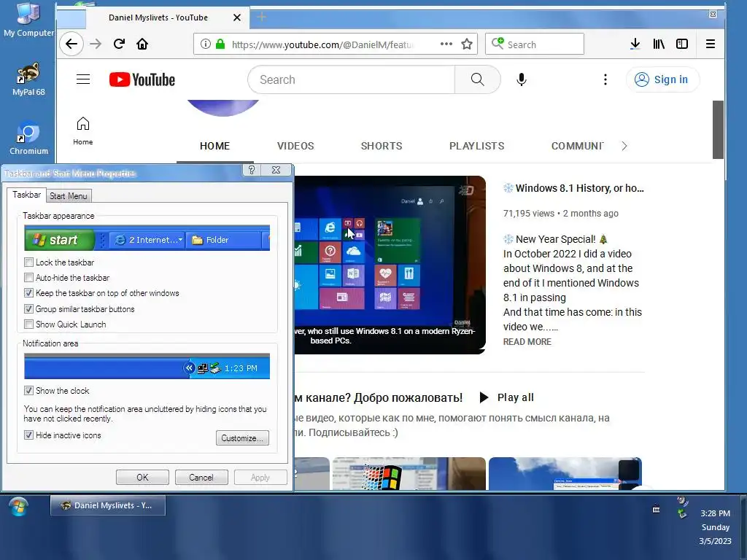Viewport: 747px width, 560px height.
Task: Click the Chromium desktop icon
Action: [x=28, y=138]
